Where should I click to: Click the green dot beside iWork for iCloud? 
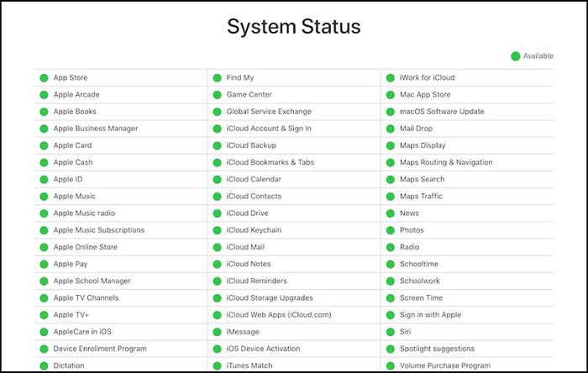[x=391, y=78]
